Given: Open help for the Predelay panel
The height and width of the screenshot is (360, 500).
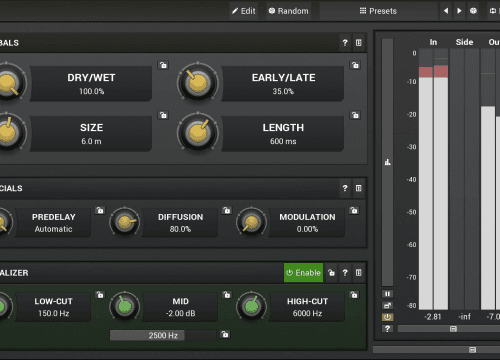Looking at the screenshot, I should pyautogui.click(x=345, y=188).
